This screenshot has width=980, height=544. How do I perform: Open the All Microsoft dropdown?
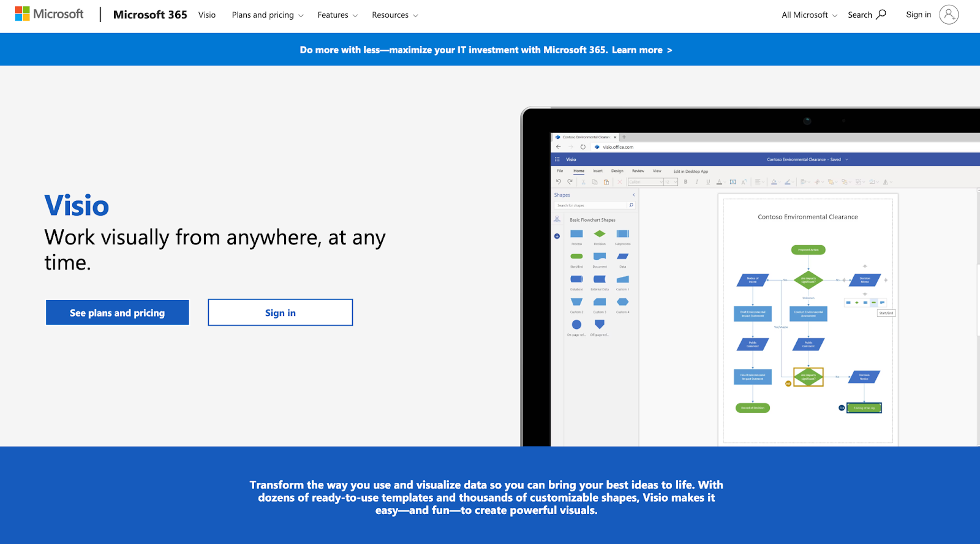pyautogui.click(x=809, y=15)
